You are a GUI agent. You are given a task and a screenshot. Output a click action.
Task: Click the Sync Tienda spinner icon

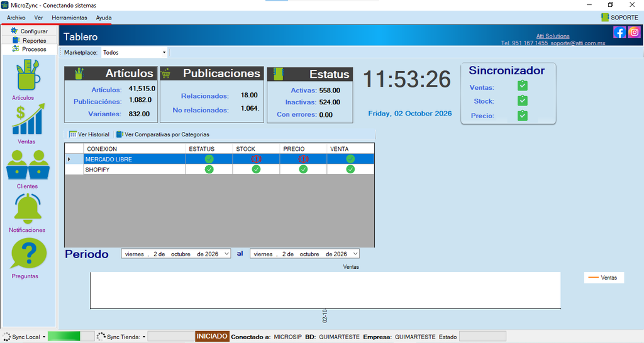click(x=101, y=337)
